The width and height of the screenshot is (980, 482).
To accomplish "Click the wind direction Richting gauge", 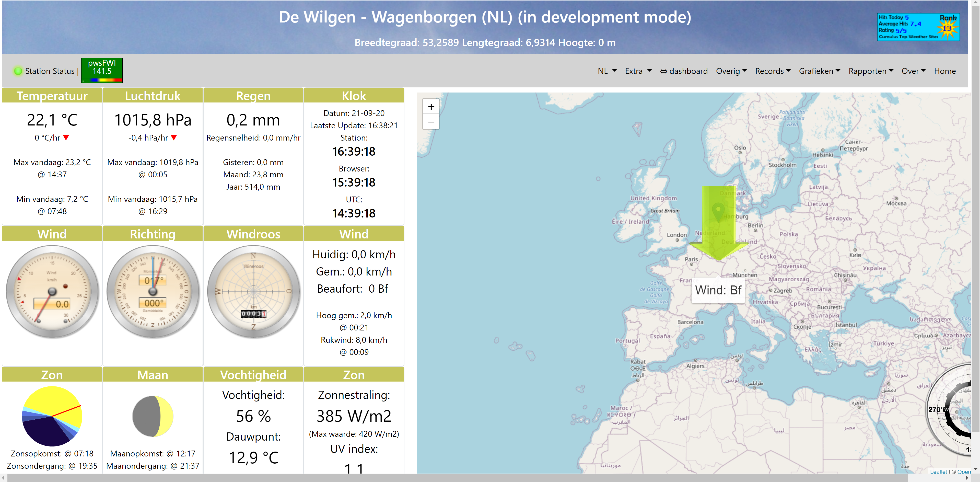I will click(153, 292).
